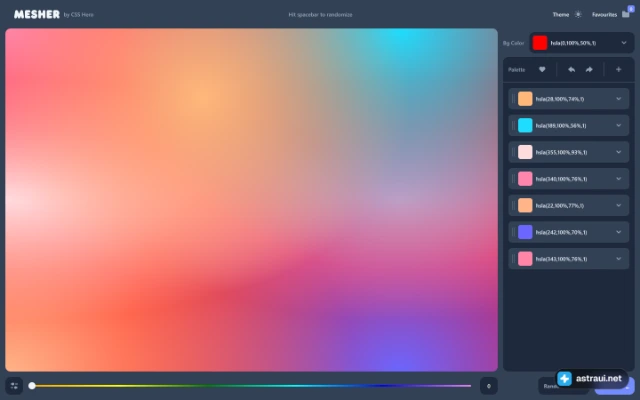This screenshot has height=400, width=640.
Task: Click the 'Palette' label
Action: pos(516,70)
